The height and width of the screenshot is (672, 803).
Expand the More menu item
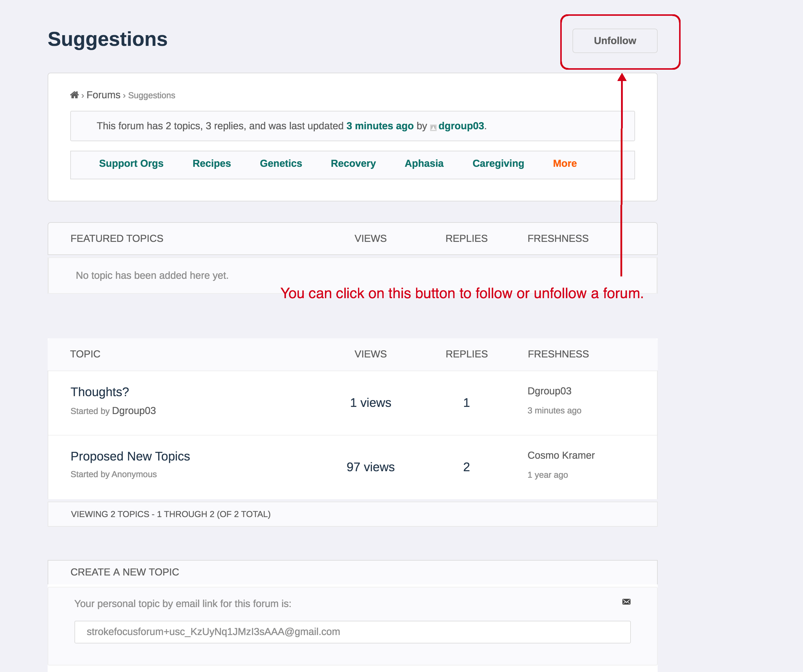pyautogui.click(x=565, y=163)
